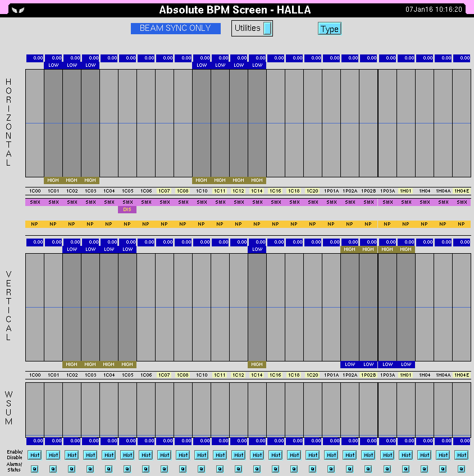
Task: Open alarm status icon for 1P03A column
Action: coord(387,469)
